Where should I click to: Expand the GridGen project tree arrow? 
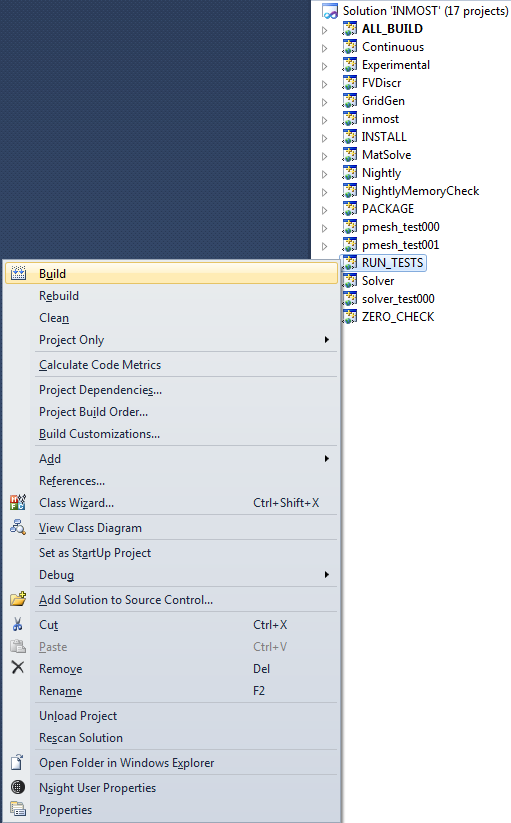pyautogui.click(x=325, y=102)
